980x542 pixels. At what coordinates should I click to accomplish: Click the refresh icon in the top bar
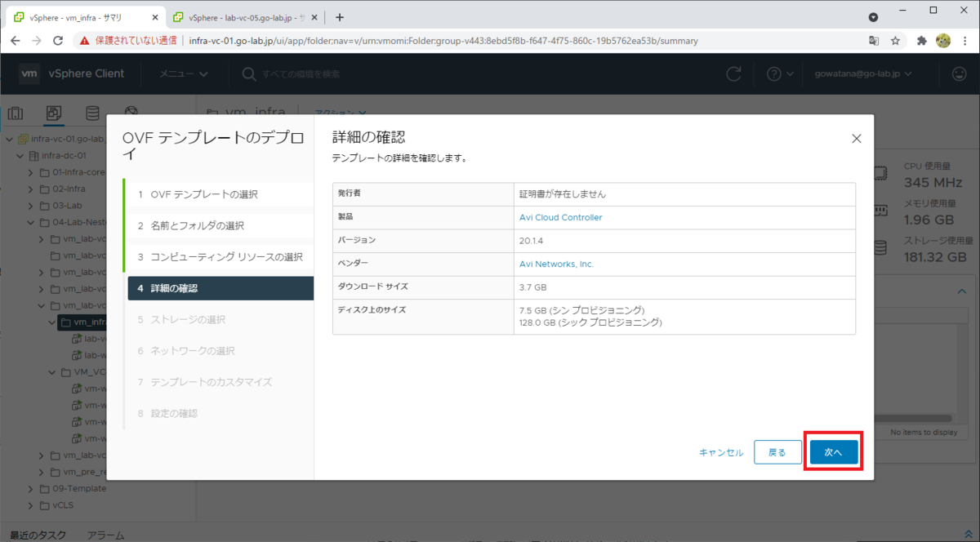click(733, 73)
